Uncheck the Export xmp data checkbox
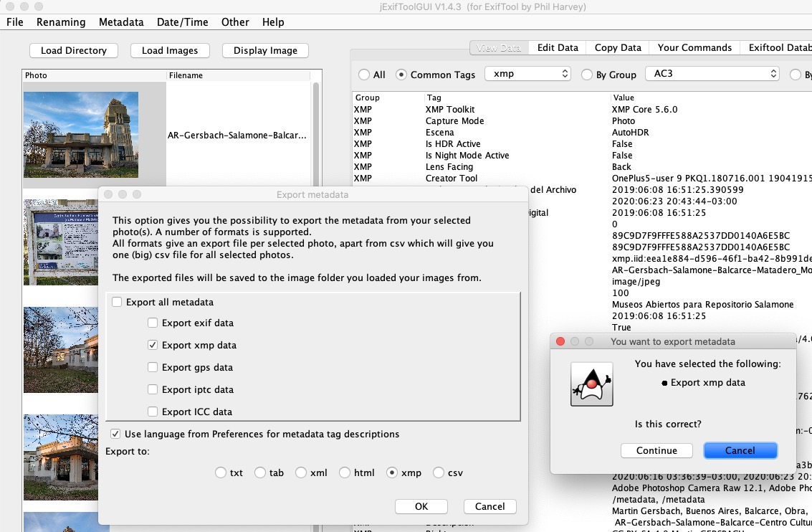 [153, 345]
